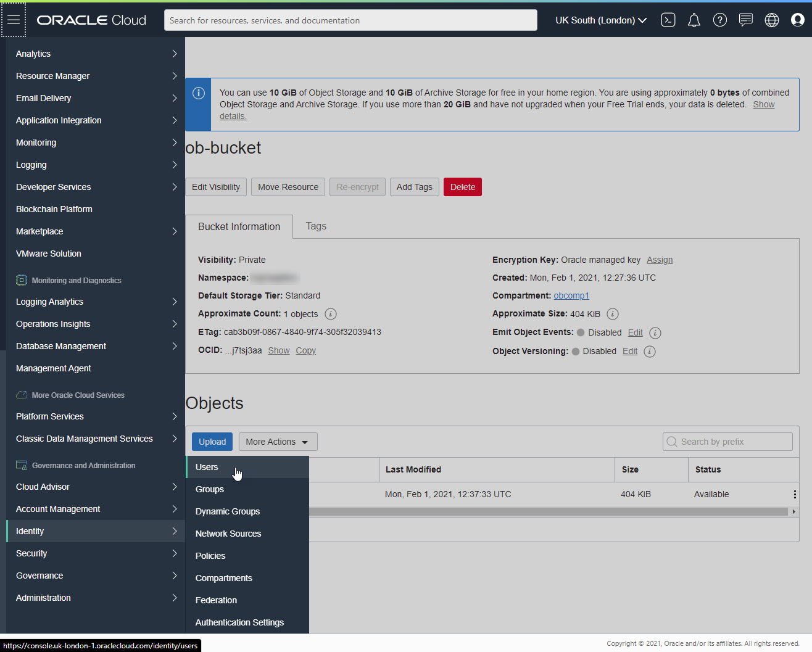Open Blockchain Platform in the navigation menu

(x=96, y=209)
